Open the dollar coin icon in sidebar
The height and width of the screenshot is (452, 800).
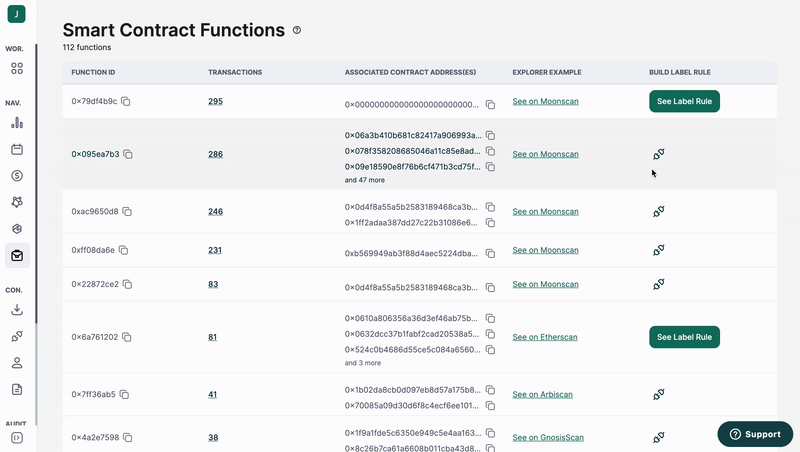click(17, 175)
